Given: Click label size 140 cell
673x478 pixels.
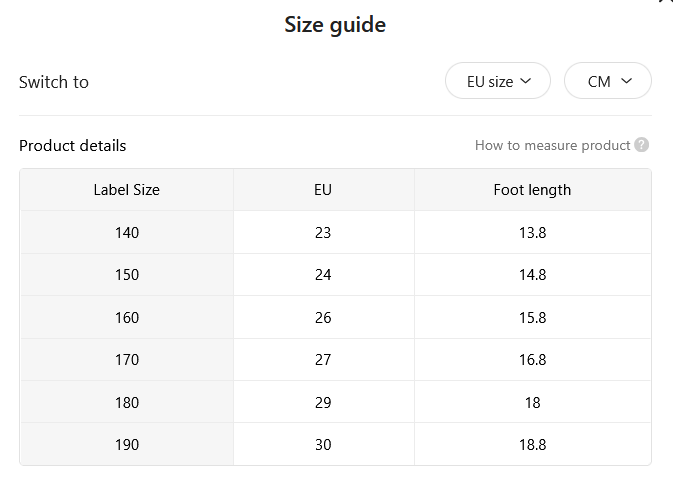Looking at the screenshot, I should [127, 232].
